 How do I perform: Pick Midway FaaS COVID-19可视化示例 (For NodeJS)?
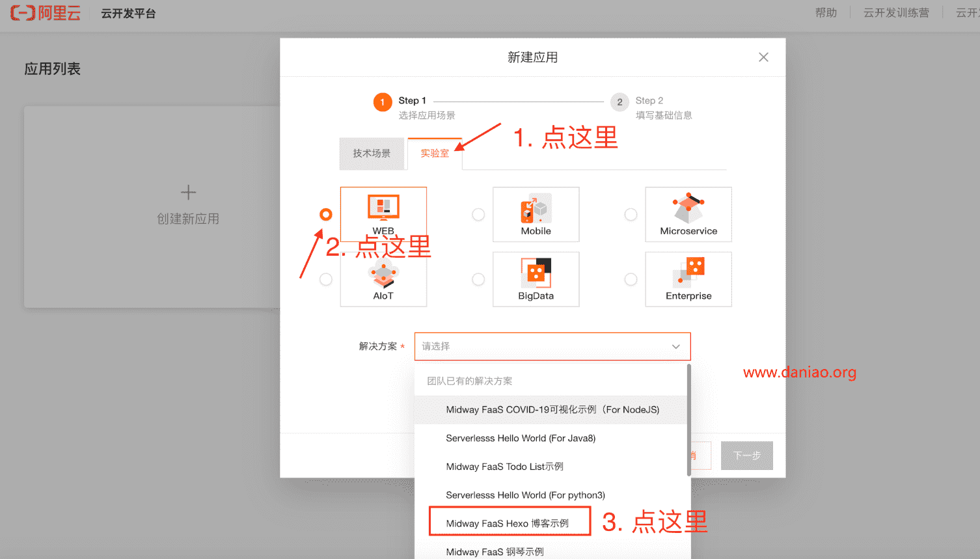tap(551, 410)
